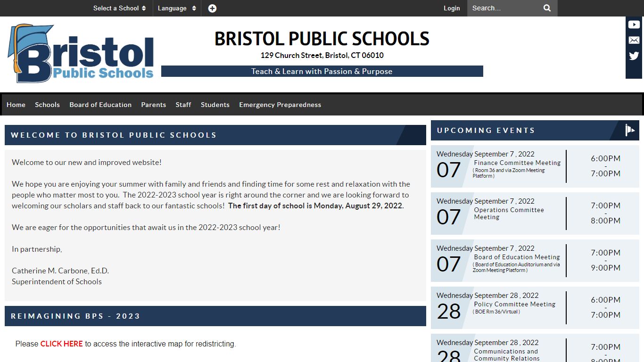Image resolution: width=644 pixels, height=362 pixels.
Task: Open the Emergency Preparedness menu
Action: pyautogui.click(x=280, y=105)
